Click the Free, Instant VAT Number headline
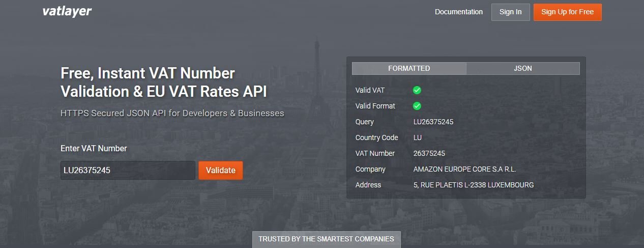 click(163, 82)
